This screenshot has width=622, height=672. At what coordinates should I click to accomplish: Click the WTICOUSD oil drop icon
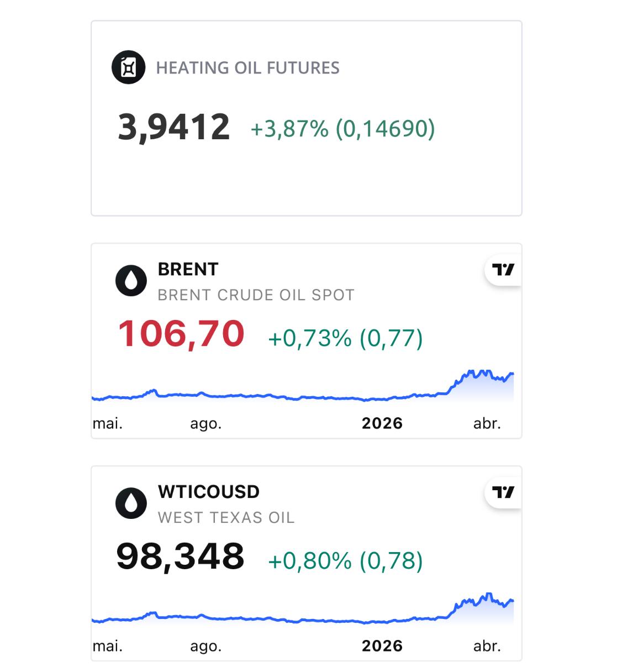[x=131, y=503]
